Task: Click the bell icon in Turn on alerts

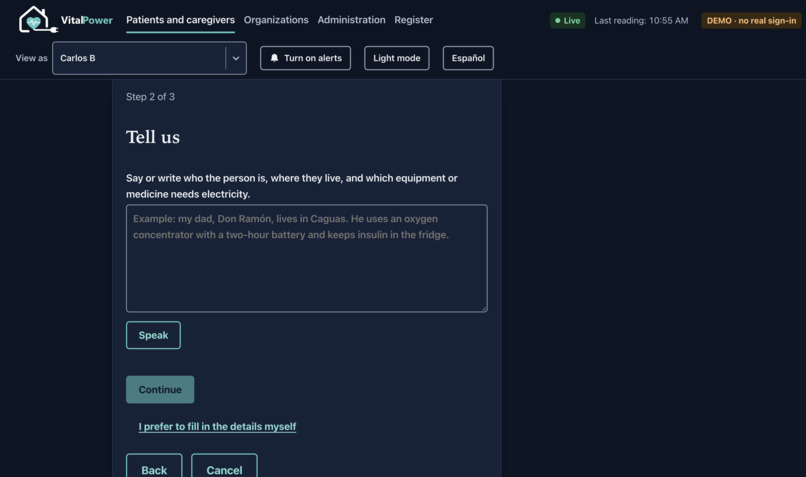Action: tap(274, 58)
